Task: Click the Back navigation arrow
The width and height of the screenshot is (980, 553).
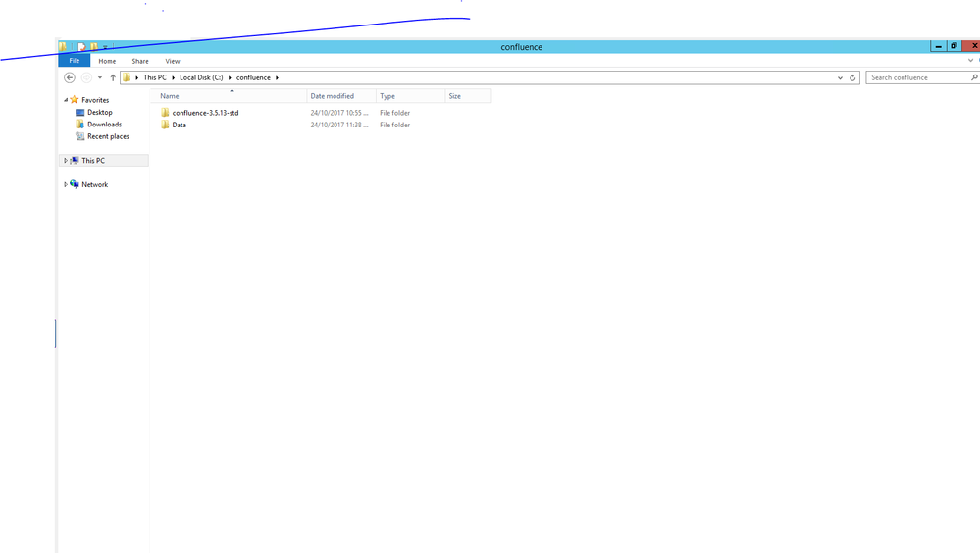Action: tap(70, 77)
